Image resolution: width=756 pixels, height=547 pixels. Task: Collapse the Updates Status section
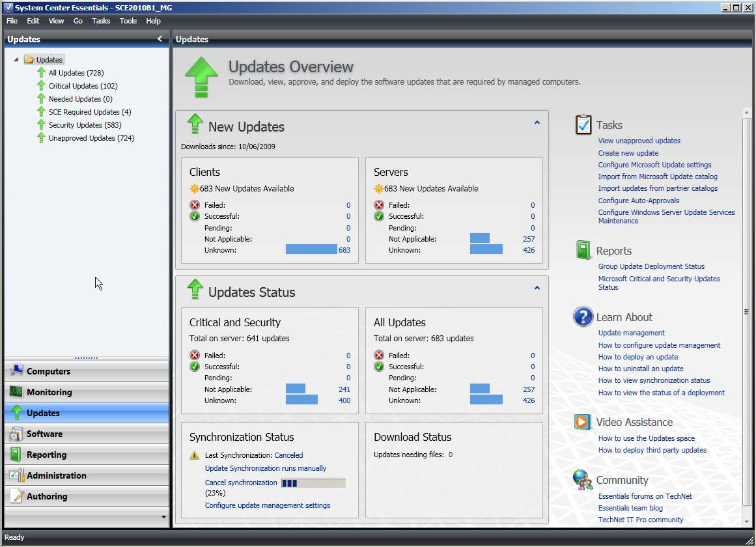(537, 288)
